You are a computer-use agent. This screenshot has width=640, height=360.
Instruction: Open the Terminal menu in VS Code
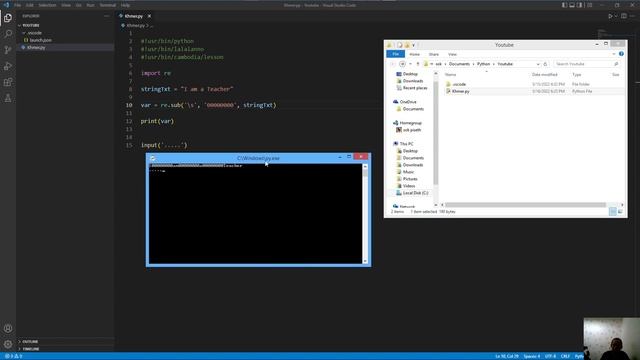coord(108,5)
